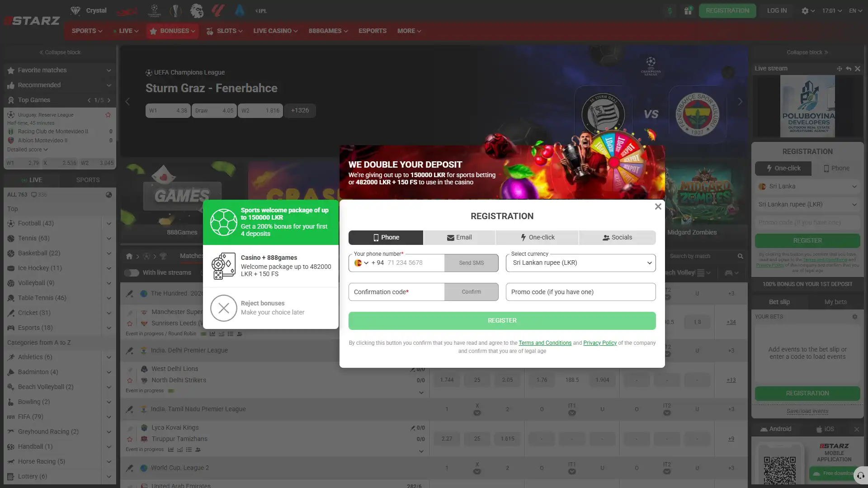Screen dimensions: 868x488
Task: Select the Android app tab
Action: (776, 429)
